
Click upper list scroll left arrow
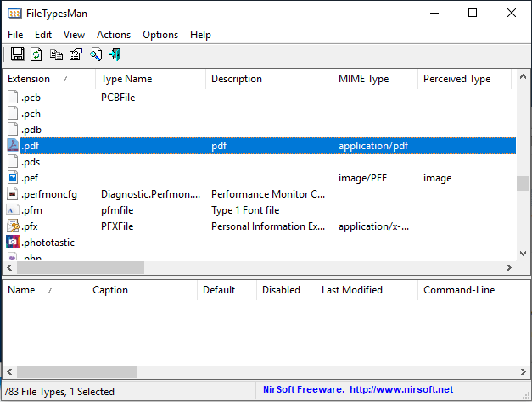tap(10, 267)
